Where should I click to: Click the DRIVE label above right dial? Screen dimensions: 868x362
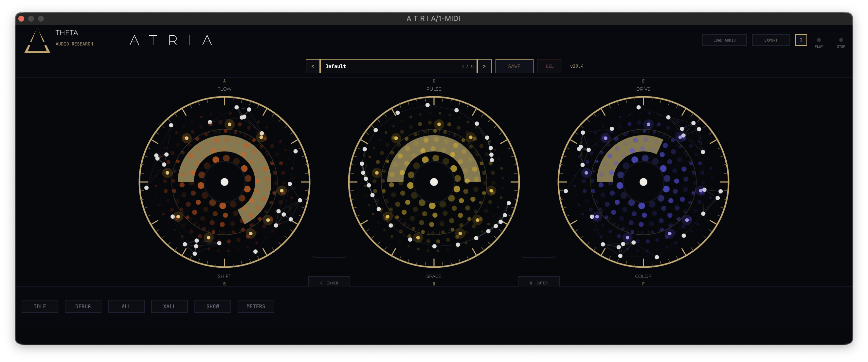click(643, 89)
